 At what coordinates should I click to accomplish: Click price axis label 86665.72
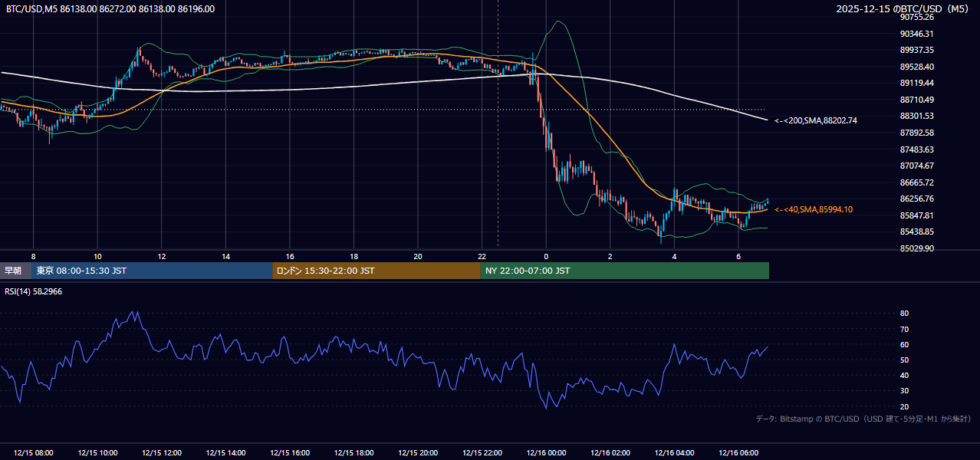pyautogui.click(x=917, y=182)
